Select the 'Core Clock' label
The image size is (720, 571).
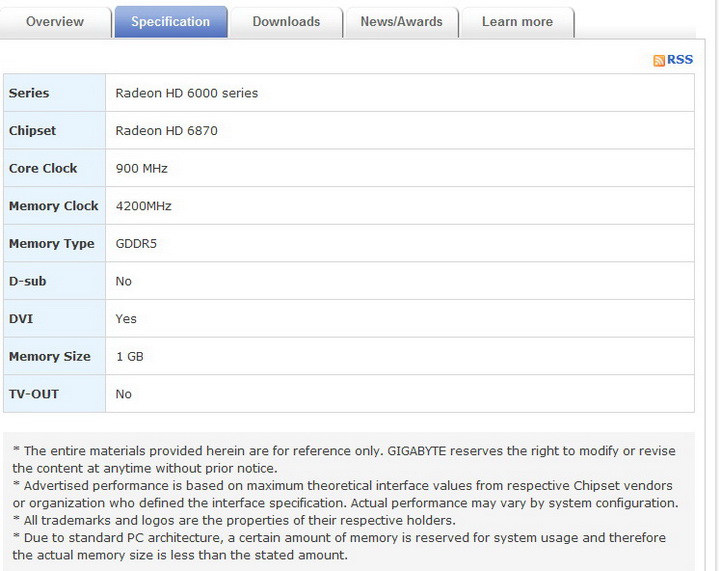pos(43,168)
